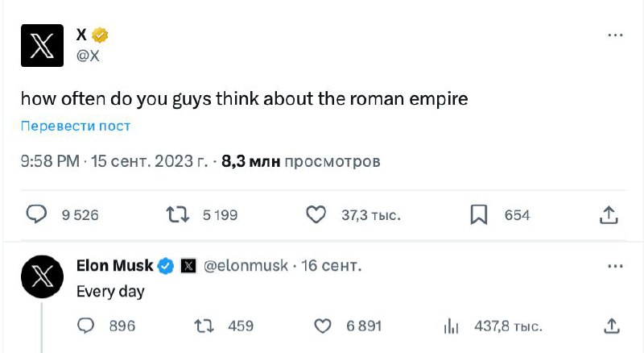Screen dimensions: 644x353
Task: Open more options on Elon Musk's reply
Action: coord(615,266)
